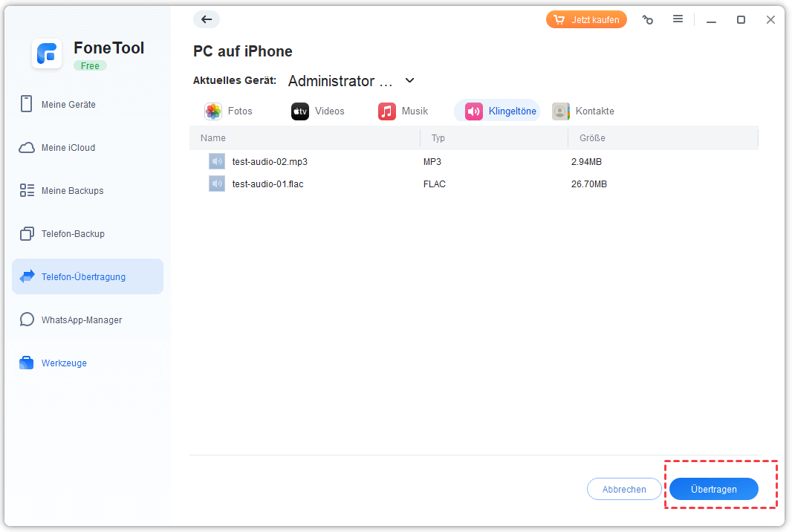Click the audio icon beside test-audio-01.flac
Viewport: 792px width, 532px height.
(216, 184)
